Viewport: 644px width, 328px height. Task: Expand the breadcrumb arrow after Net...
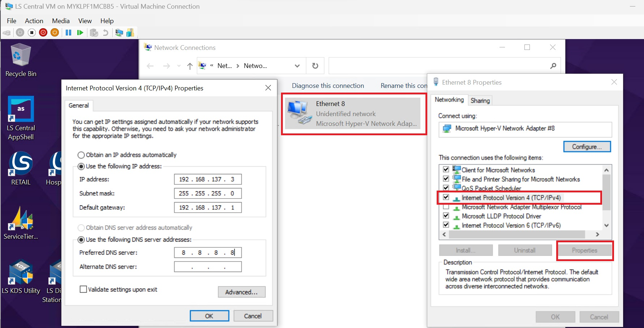point(238,66)
